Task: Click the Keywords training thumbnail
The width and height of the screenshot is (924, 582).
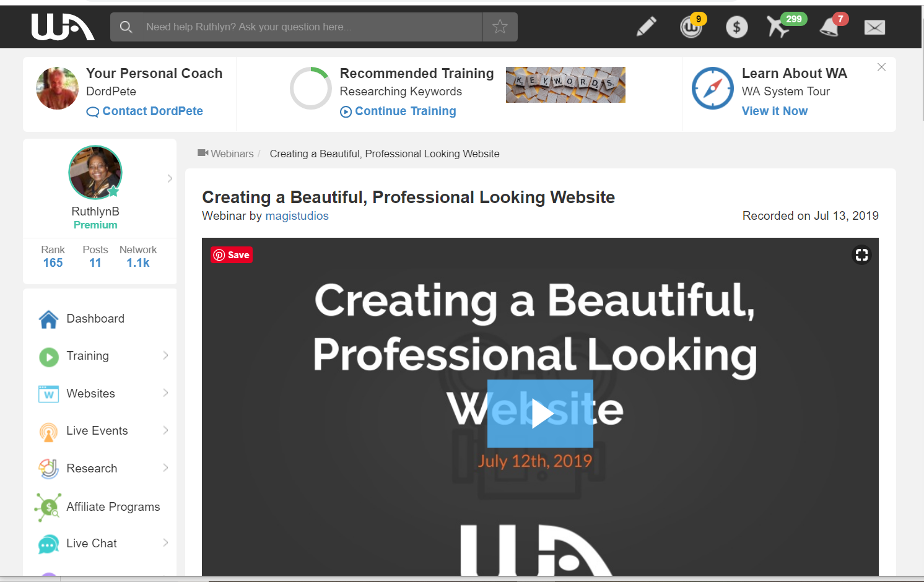Action: point(565,85)
